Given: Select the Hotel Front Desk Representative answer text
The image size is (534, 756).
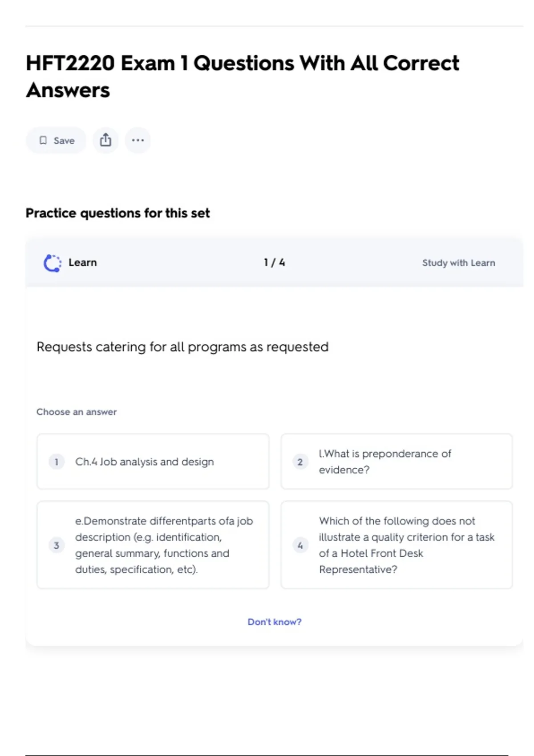Looking at the screenshot, I should [406, 545].
